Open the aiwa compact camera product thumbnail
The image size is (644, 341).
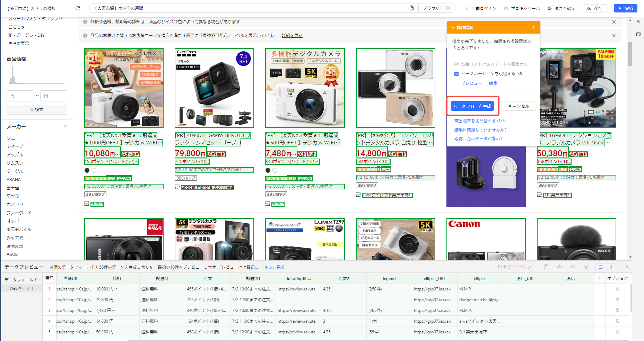[395, 88]
